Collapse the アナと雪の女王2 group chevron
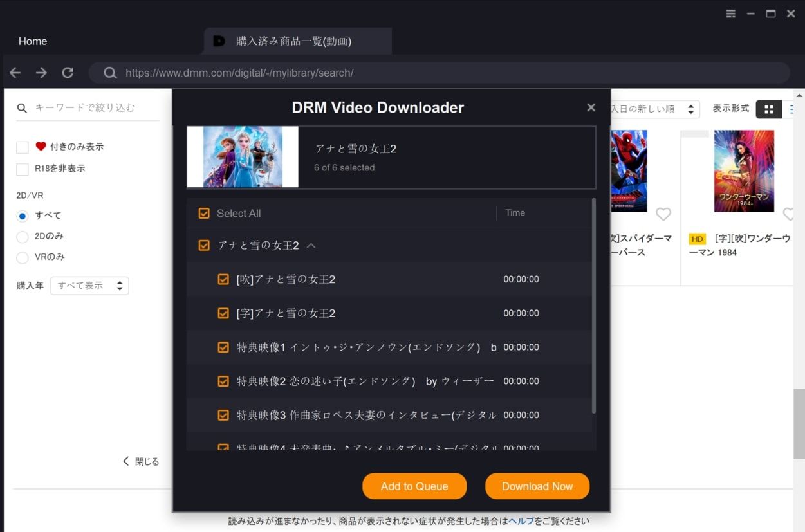The height and width of the screenshot is (532, 805). pyautogui.click(x=311, y=245)
